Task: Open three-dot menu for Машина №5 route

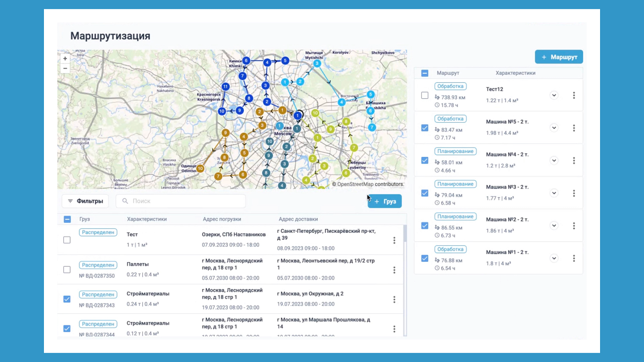Action: coord(574,128)
